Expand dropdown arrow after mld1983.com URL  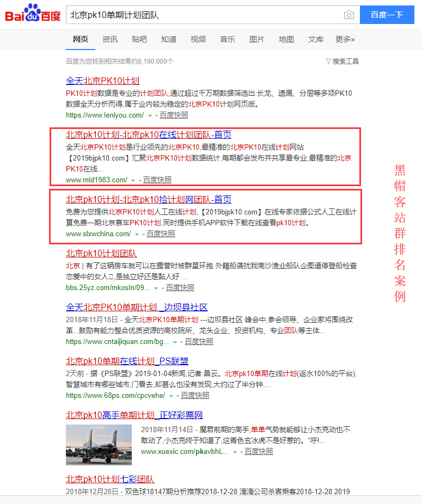pyautogui.click(x=133, y=181)
